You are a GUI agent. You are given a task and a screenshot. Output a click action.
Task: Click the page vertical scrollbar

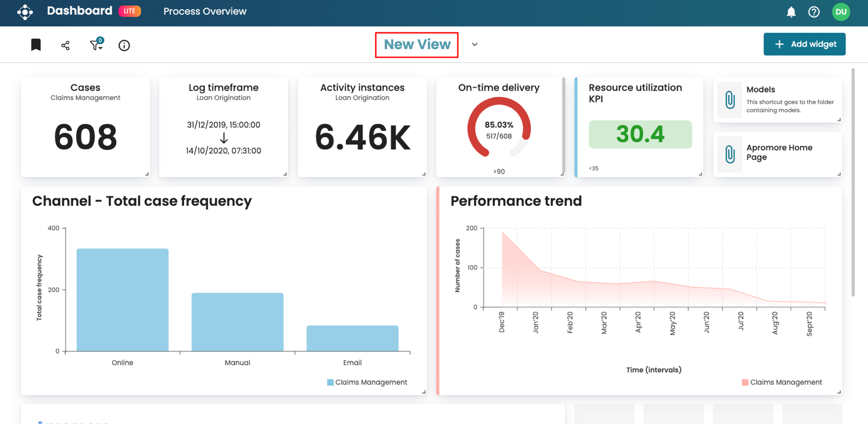pyautogui.click(x=853, y=183)
